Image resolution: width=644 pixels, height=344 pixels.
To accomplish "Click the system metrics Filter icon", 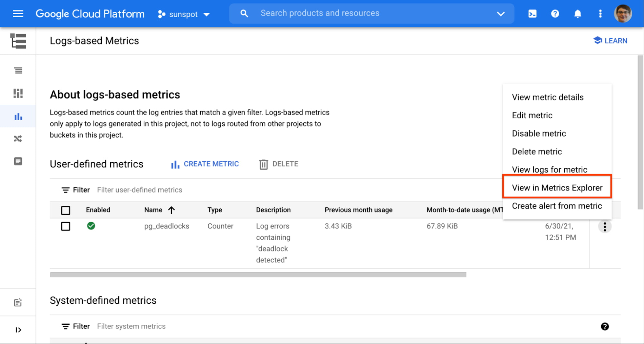I will coord(65,326).
